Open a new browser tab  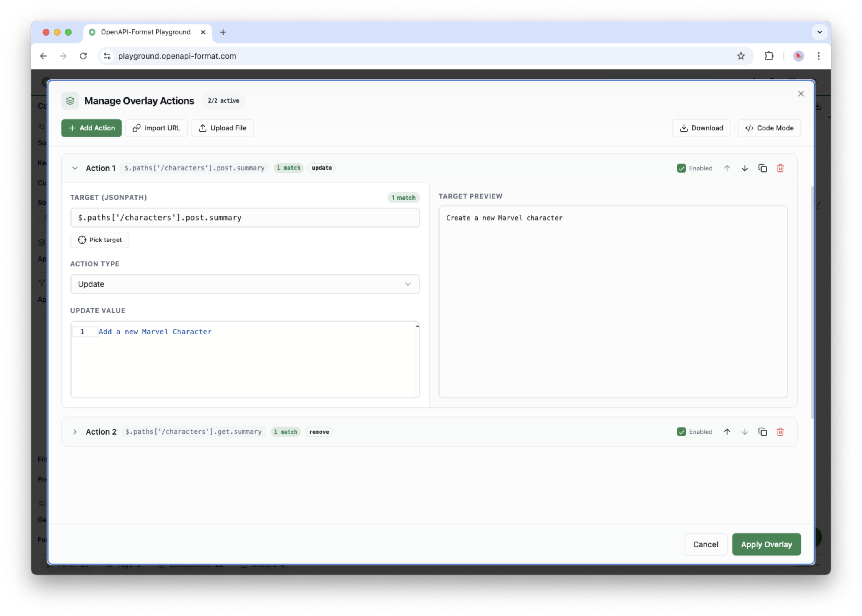click(x=223, y=32)
